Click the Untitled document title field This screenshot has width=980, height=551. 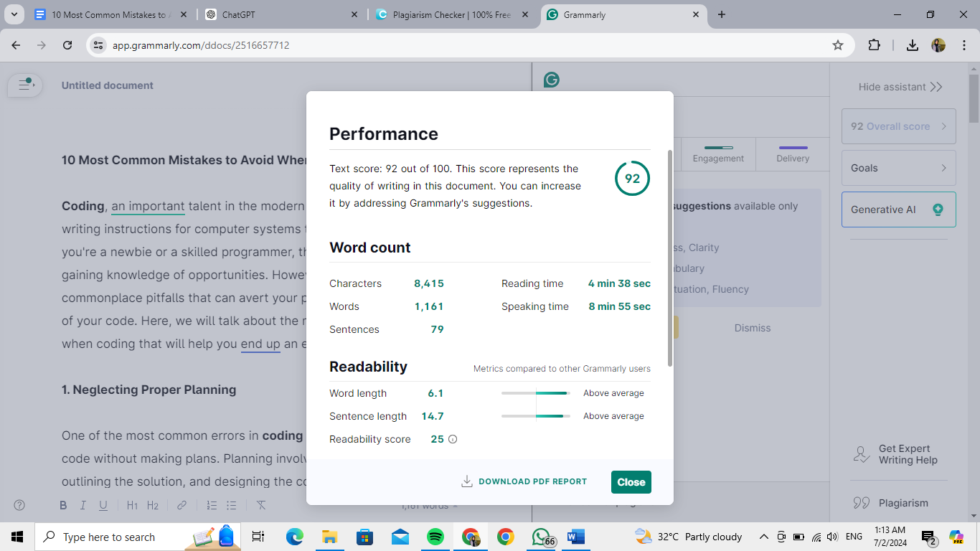point(108,85)
